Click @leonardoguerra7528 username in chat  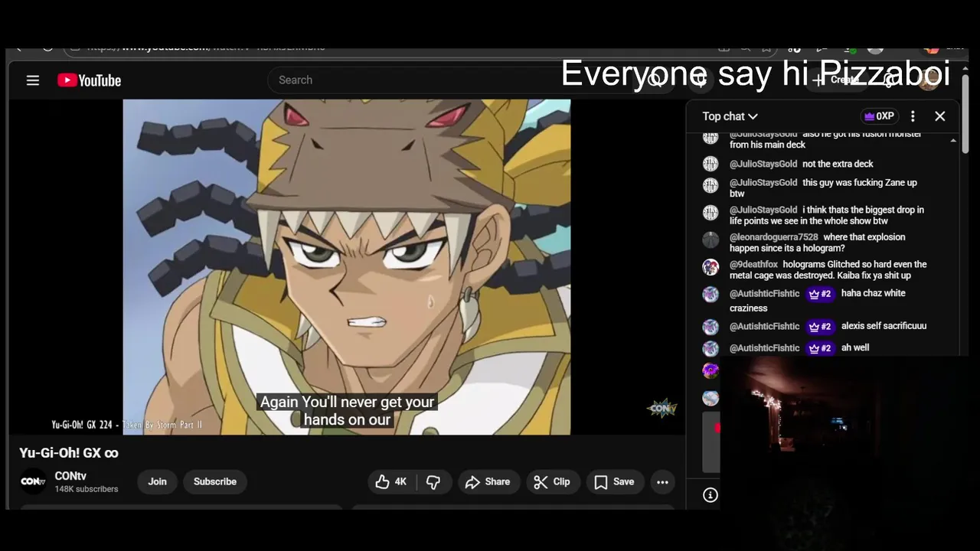click(773, 237)
